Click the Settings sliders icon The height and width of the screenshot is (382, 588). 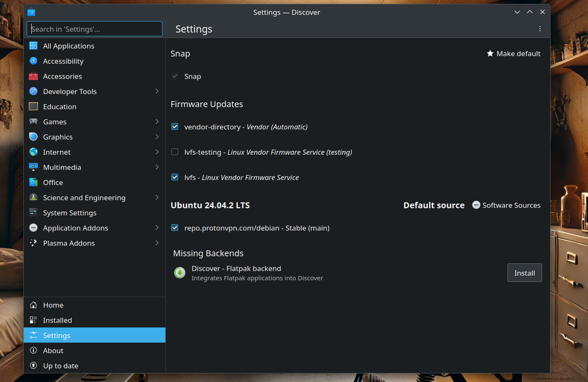point(33,335)
